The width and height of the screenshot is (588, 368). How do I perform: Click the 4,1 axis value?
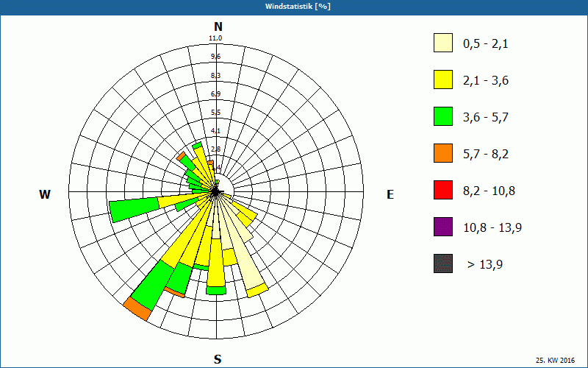point(215,131)
